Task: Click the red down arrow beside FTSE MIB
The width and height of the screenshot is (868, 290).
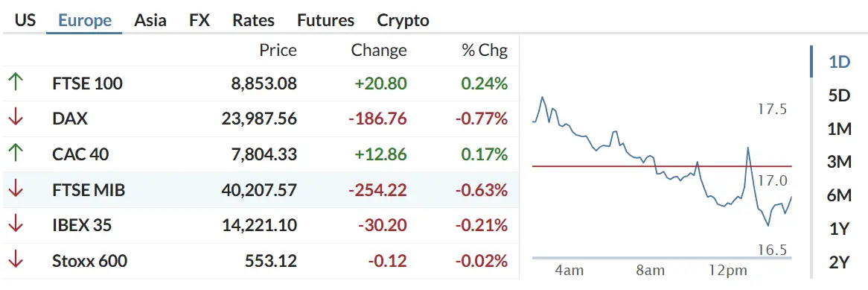Action: (x=16, y=189)
